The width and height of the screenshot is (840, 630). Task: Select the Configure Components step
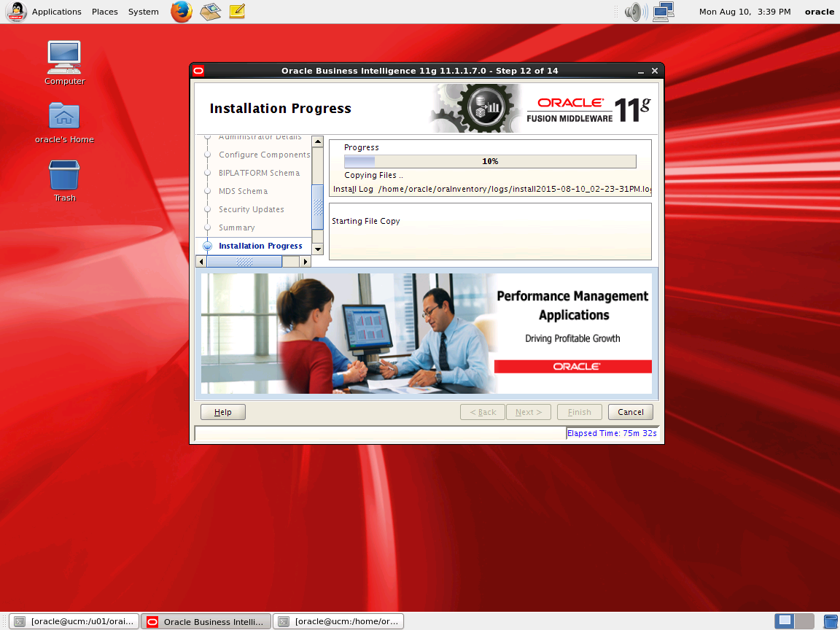pos(264,155)
